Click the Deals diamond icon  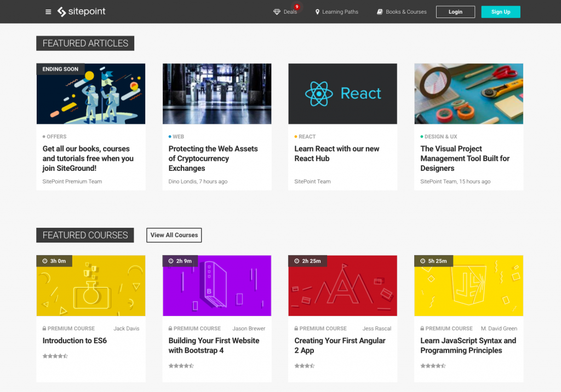[277, 12]
